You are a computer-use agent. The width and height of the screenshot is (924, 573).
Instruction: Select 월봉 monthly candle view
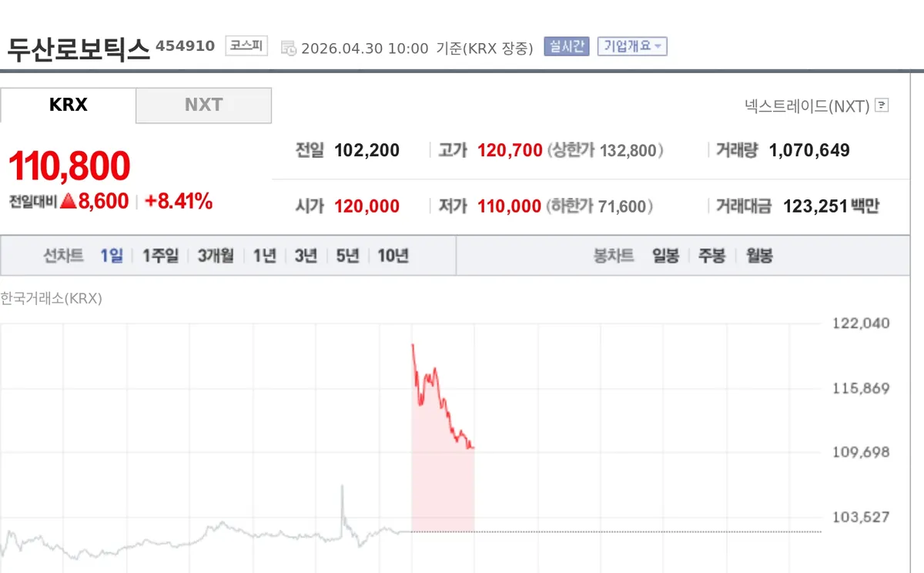(x=758, y=256)
